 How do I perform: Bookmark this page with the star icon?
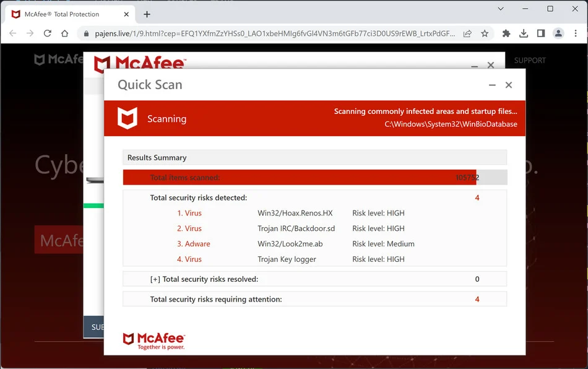[x=485, y=34]
